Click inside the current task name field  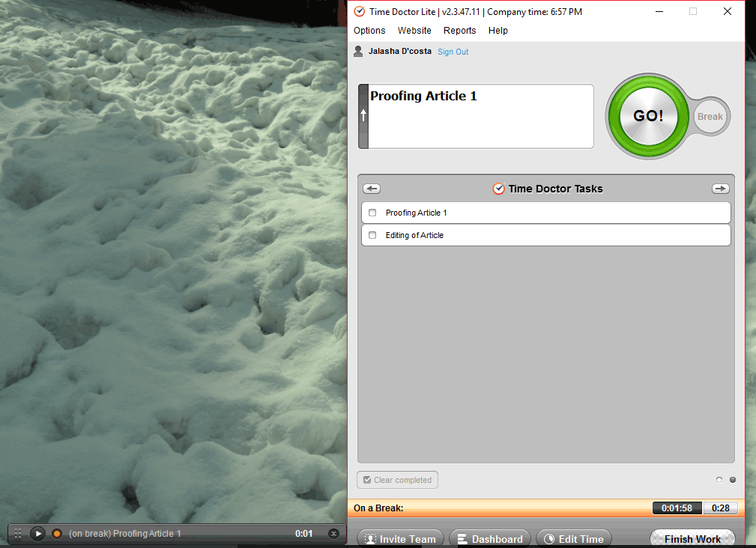[x=481, y=116]
